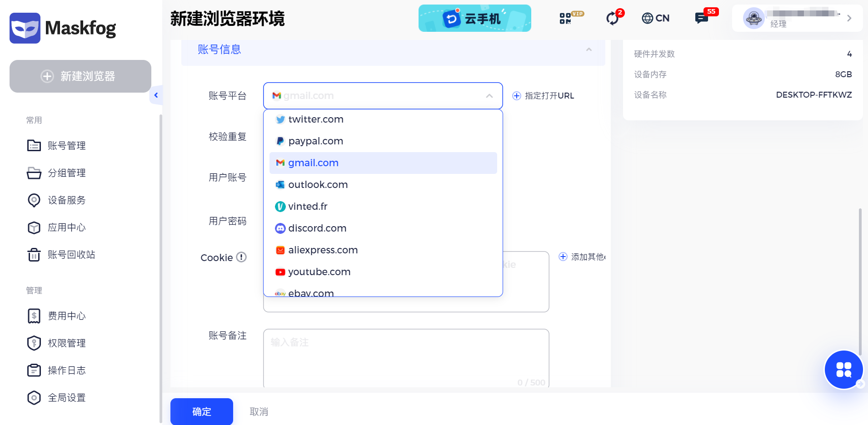868x425 pixels.
Task: Select discord.com from the list
Action: (x=383, y=228)
